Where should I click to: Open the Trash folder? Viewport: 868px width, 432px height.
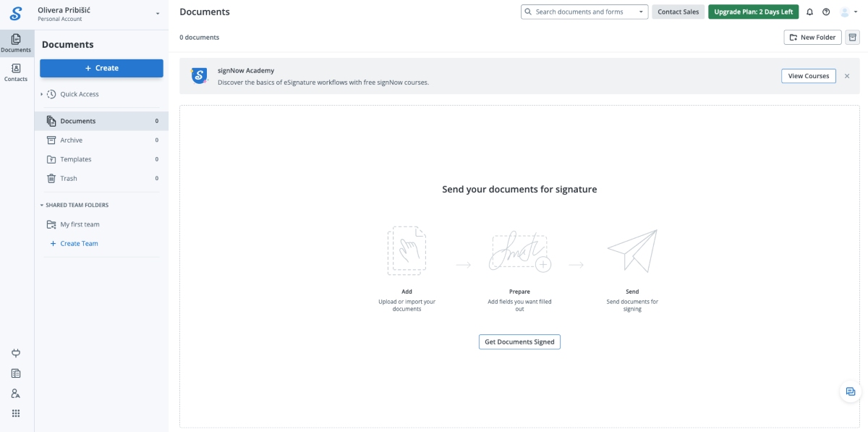(x=101, y=178)
